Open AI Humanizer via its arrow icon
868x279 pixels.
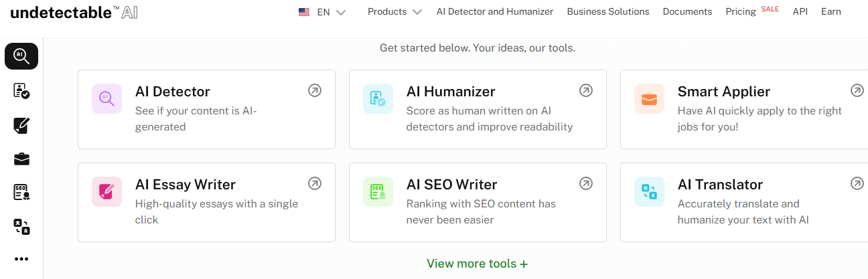[x=586, y=90]
